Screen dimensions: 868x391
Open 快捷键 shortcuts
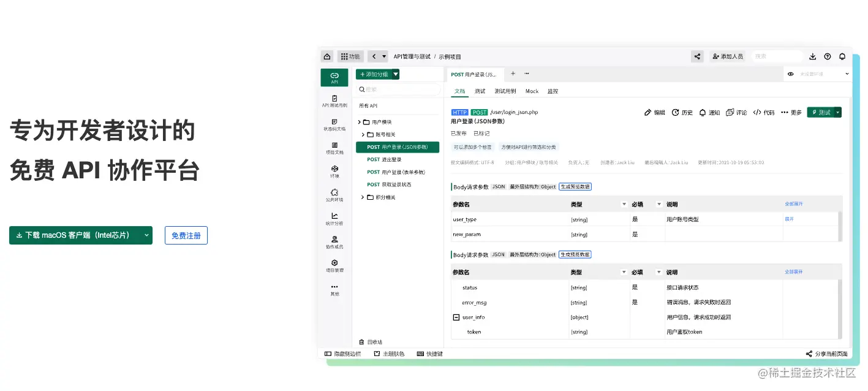[429, 354]
